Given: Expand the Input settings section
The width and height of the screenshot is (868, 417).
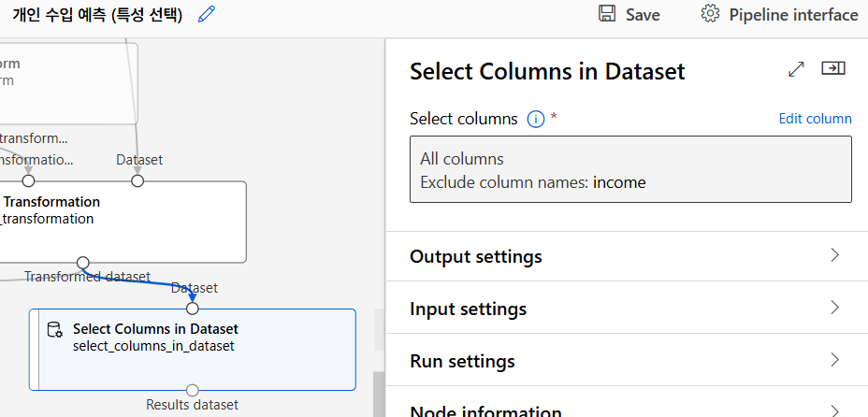Looking at the screenshot, I should (x=834, y=308).
